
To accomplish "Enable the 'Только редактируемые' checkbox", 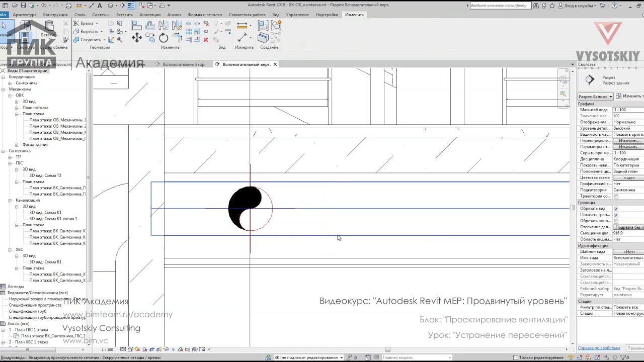I will coord(516,357).
